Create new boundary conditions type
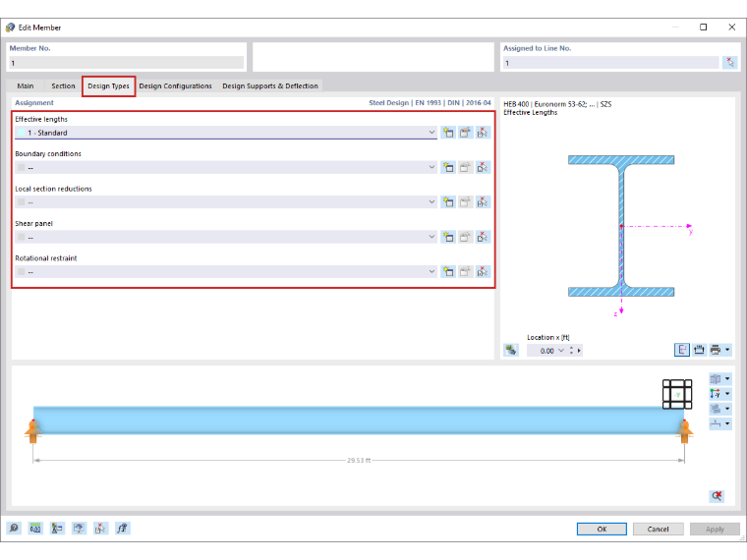Screen dimensions: 747x560 click(x=448, y=167)
